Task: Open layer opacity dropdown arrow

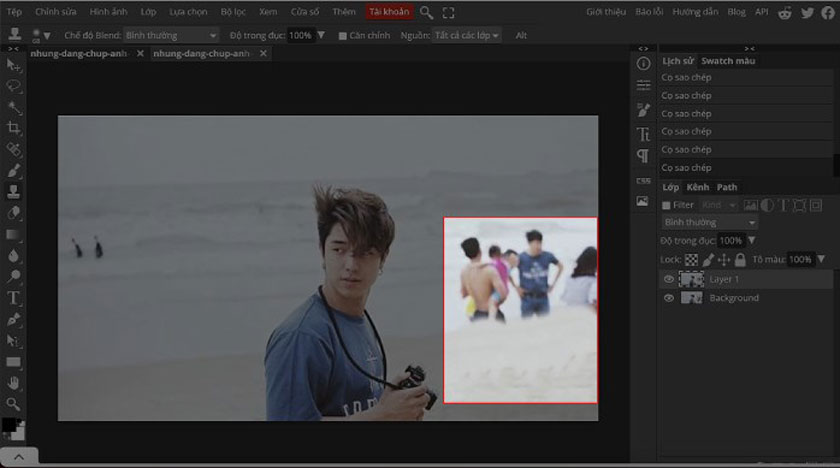Action: [x=752, y=240]
